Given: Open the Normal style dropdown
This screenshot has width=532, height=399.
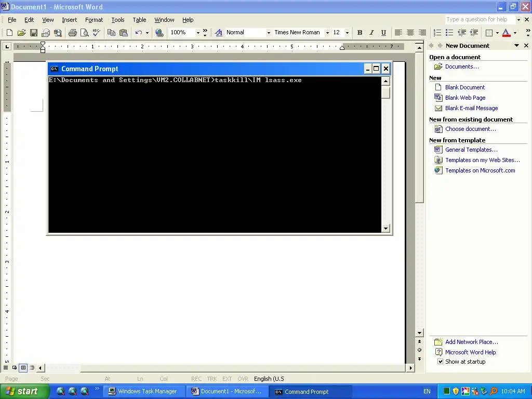Looking at the screenshot, I should pos(269,33).
